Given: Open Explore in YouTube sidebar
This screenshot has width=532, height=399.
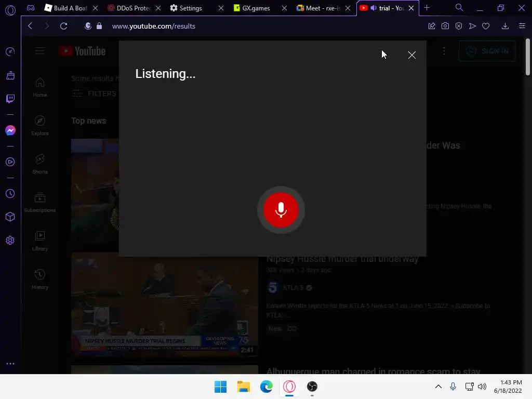Looking at the screenshot, I should click(x=39, y=126).
